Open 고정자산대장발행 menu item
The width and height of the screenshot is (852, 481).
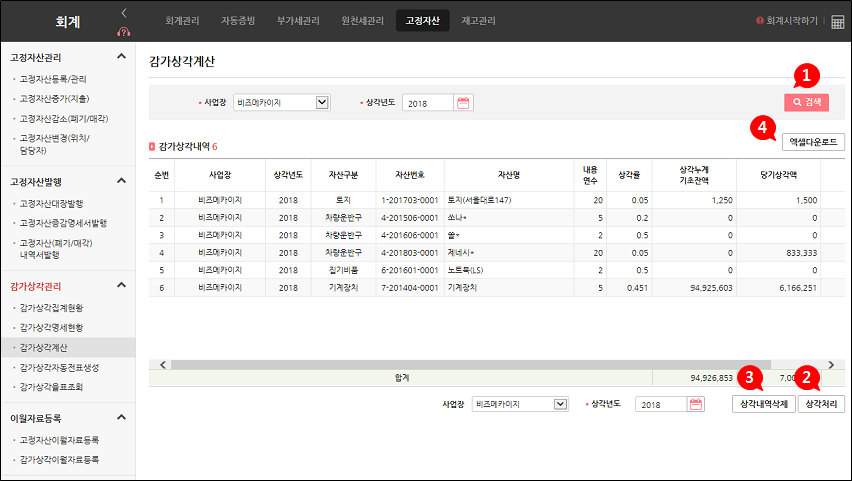(52, 203)
